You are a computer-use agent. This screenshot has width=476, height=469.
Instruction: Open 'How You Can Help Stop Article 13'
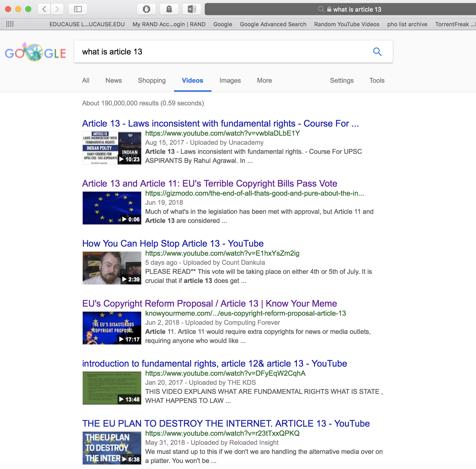coord(173,244)
